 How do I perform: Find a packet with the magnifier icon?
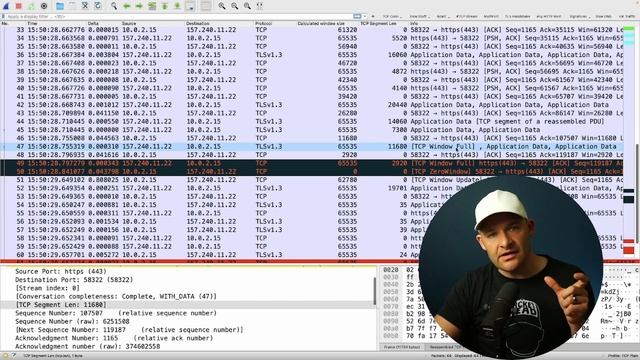point(114,6)
